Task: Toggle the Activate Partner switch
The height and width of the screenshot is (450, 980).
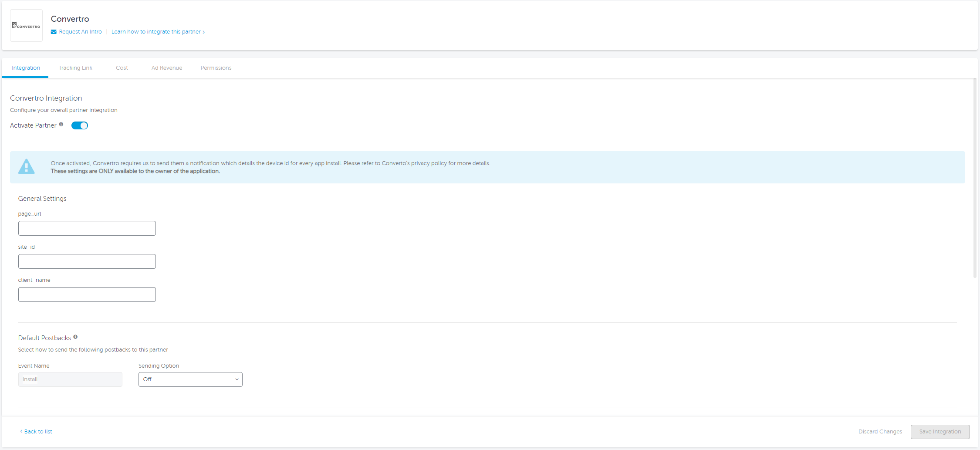Action: (x=80, y=125)
